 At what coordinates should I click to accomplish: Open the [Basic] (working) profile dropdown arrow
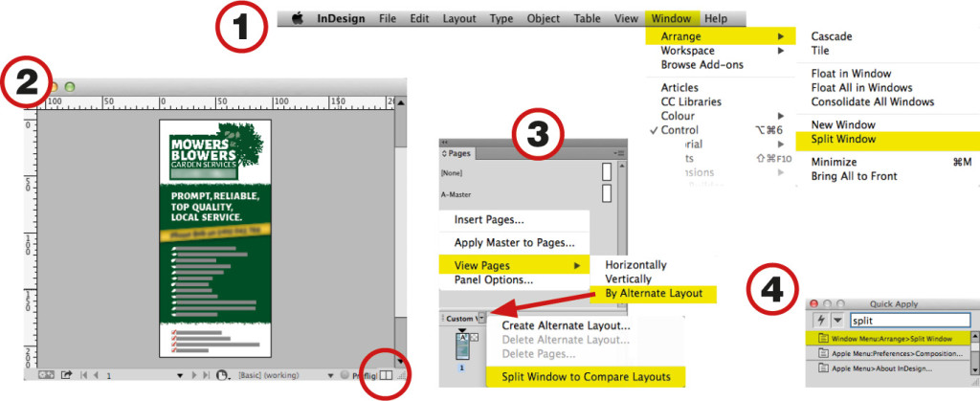point(330,376)
